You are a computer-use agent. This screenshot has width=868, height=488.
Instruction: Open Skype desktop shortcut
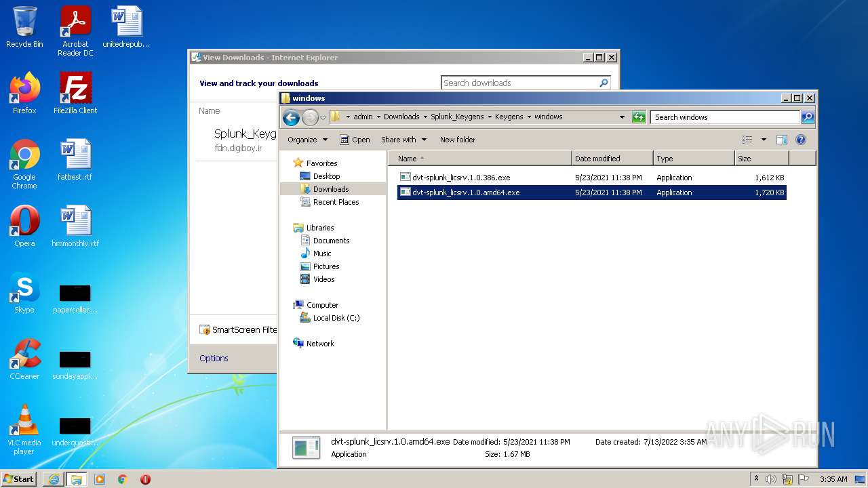coord(24,293)
